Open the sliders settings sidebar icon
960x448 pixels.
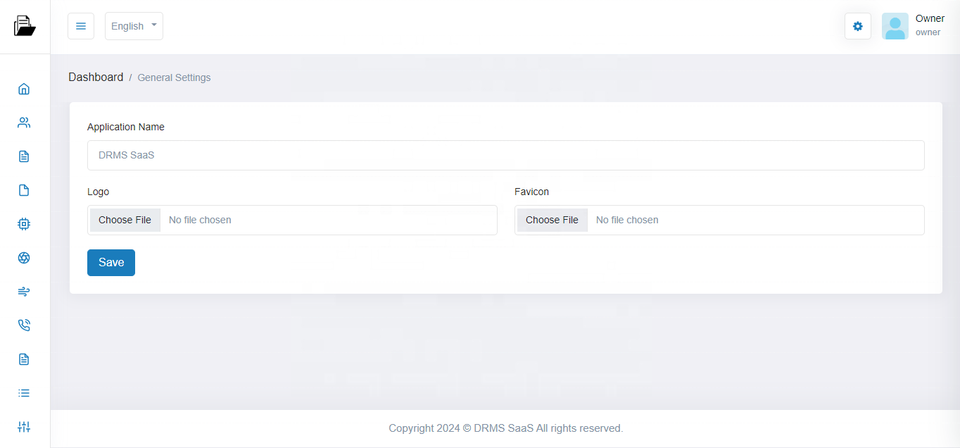(24, 427)
